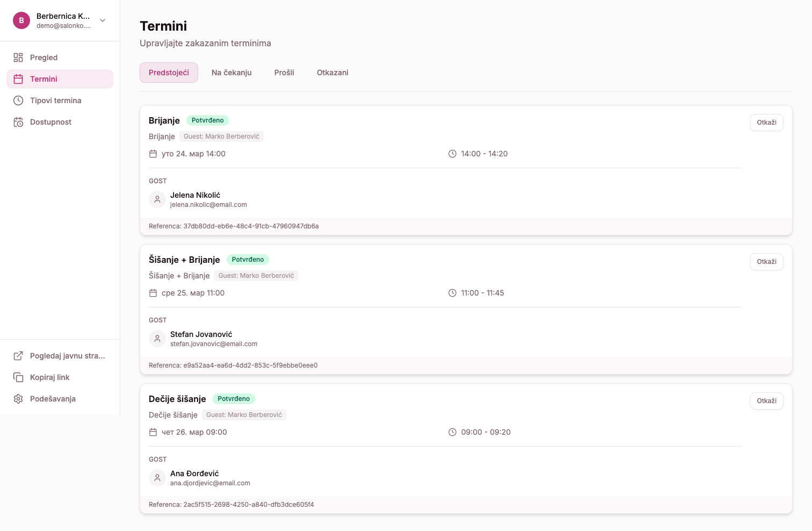Expand the Berbernica account dropdown chevron

click(103, 20)
